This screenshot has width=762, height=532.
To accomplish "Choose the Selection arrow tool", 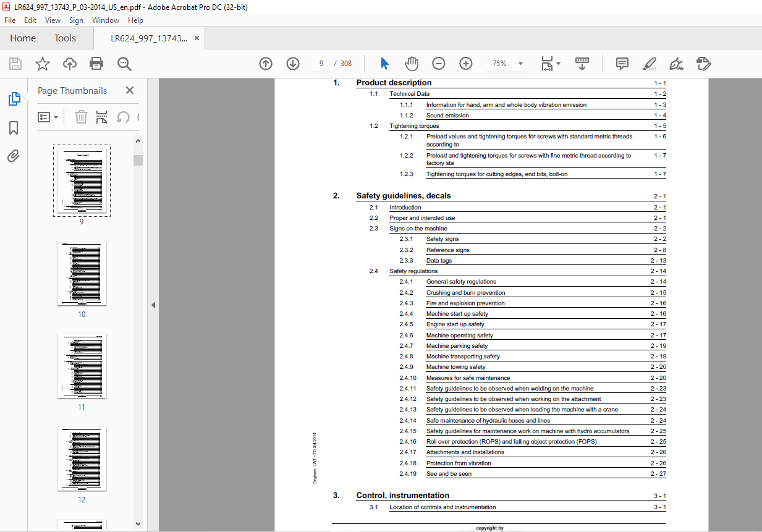I will point(384,64).
